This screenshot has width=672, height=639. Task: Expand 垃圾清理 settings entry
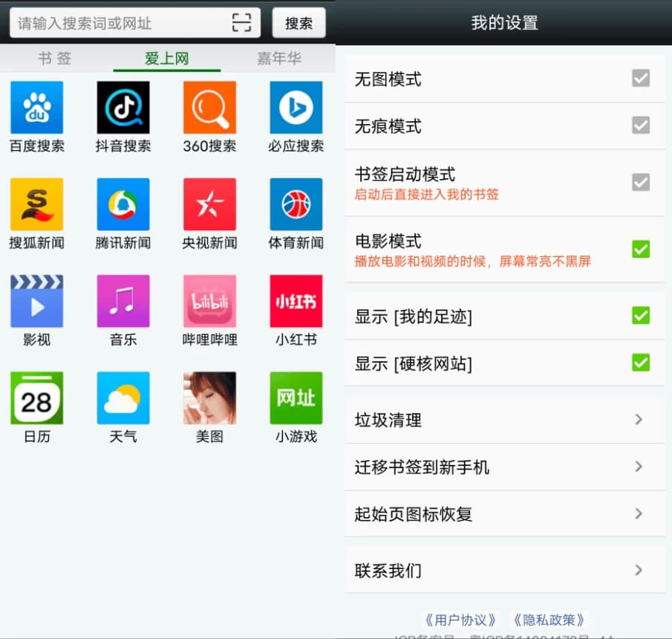[504, 420]
